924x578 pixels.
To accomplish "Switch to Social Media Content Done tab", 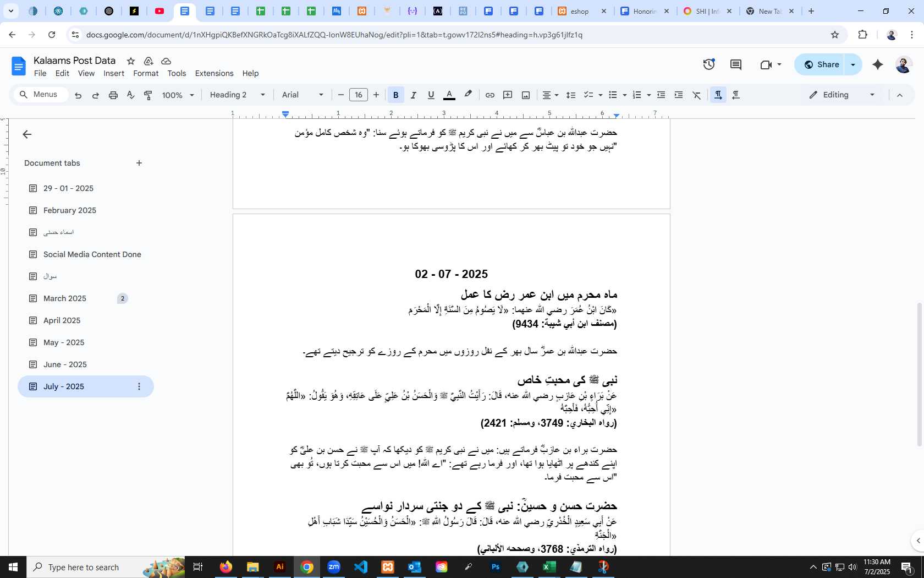I will (92, 254).
